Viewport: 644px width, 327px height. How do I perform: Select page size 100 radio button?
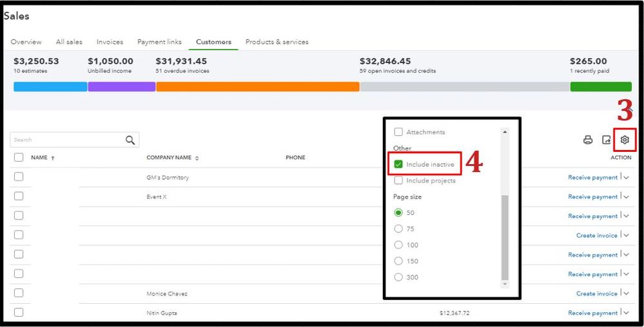tap(398, 245)
